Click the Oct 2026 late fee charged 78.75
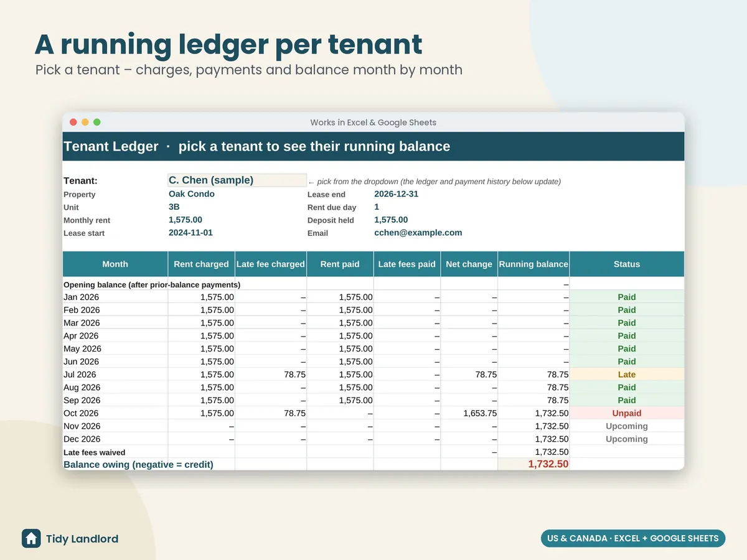747x560 pixels. point(294,414)
